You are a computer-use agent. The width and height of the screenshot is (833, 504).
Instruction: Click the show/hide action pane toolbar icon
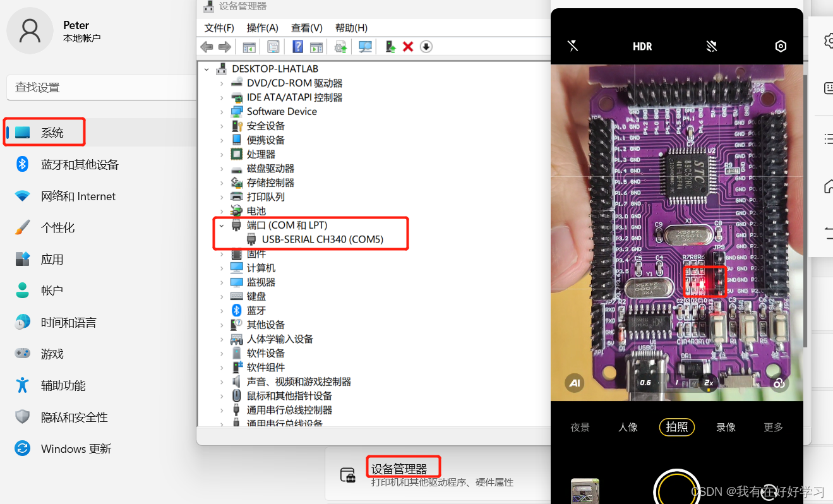tap(316, 47)
